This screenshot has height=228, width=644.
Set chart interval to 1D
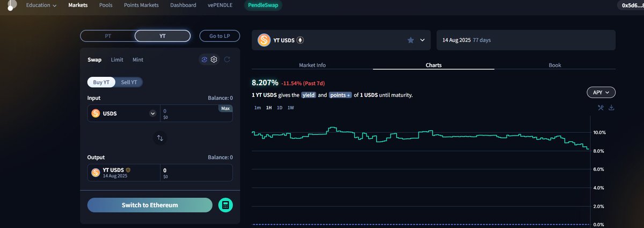[280, 108]
